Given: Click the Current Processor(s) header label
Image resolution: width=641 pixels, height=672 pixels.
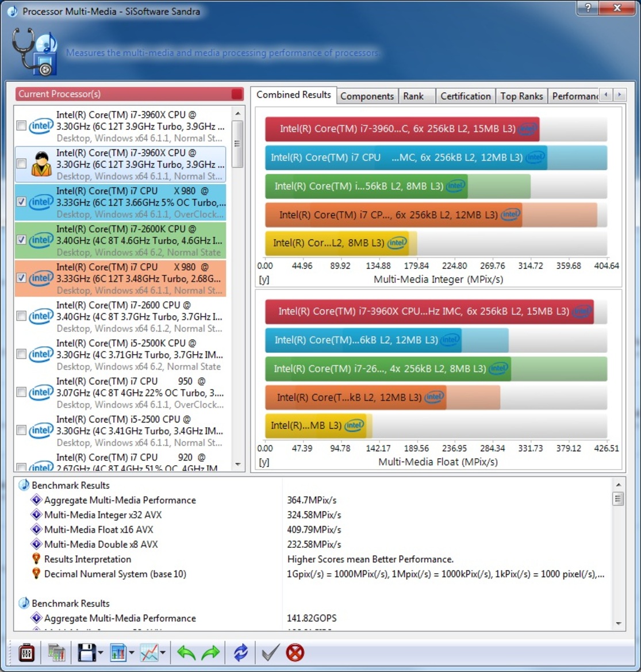Looking at the screenshot, I should click(x=59, y=94).
